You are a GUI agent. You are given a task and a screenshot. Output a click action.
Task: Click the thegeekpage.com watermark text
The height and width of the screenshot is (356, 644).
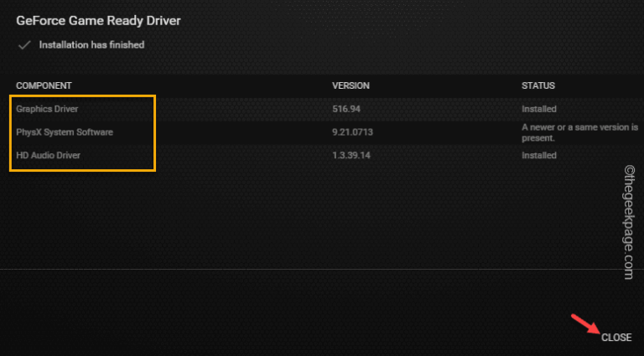coord(629,226)
